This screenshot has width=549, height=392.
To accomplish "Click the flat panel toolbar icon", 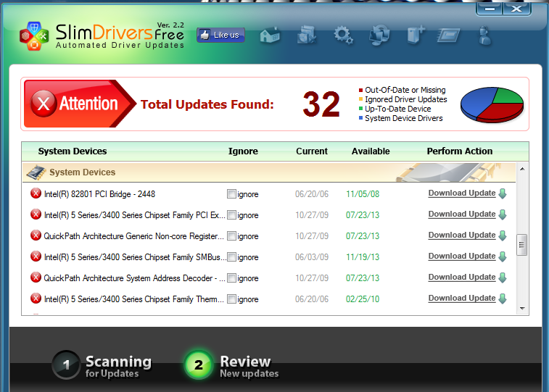I will click(x=448, y=36).
